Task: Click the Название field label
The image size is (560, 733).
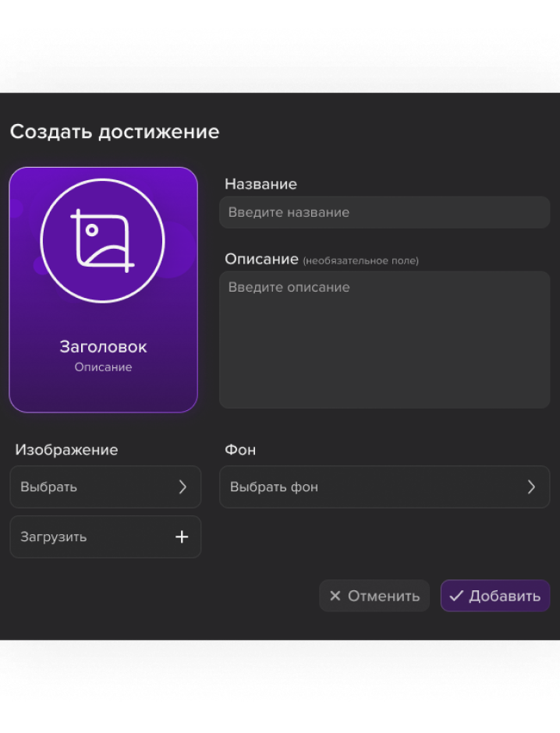Action: tap(261, 185)
